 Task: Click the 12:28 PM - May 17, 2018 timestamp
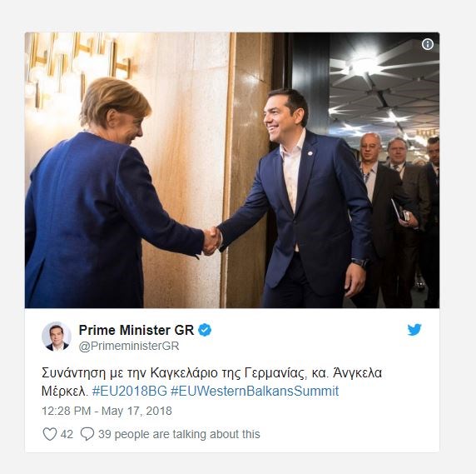pyautogui.click(x=107, y=411)
